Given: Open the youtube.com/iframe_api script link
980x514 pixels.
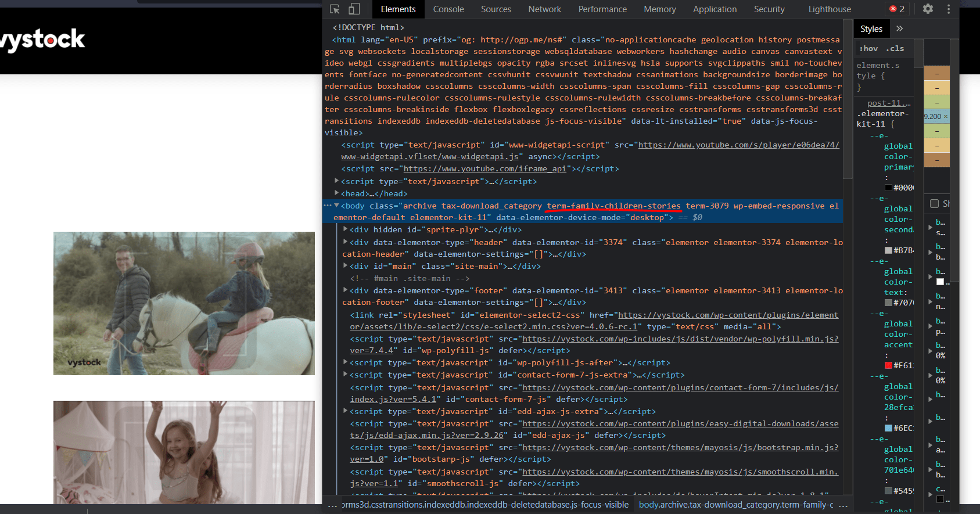Looking at the screenshot, I should [x=484, y=168].
